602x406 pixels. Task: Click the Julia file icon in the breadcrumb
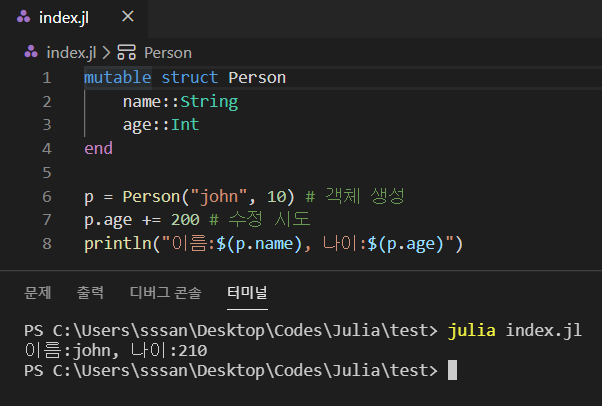[x=31, y=52]
